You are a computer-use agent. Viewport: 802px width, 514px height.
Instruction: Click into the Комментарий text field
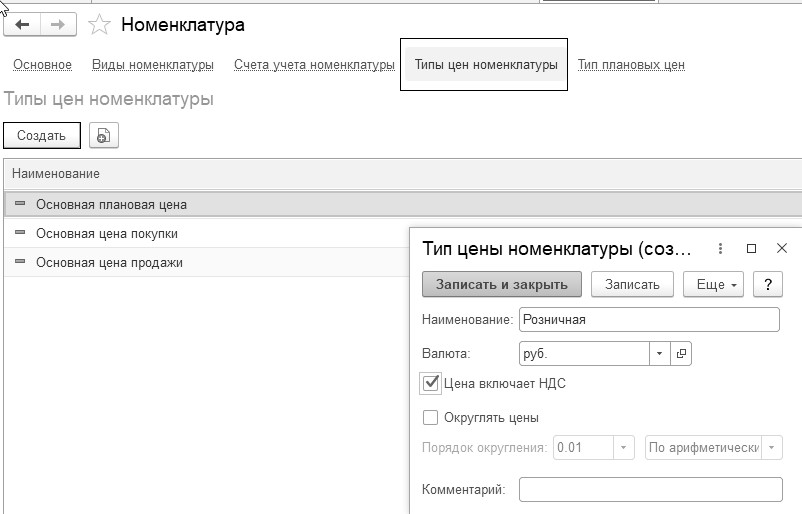(650, 490)
